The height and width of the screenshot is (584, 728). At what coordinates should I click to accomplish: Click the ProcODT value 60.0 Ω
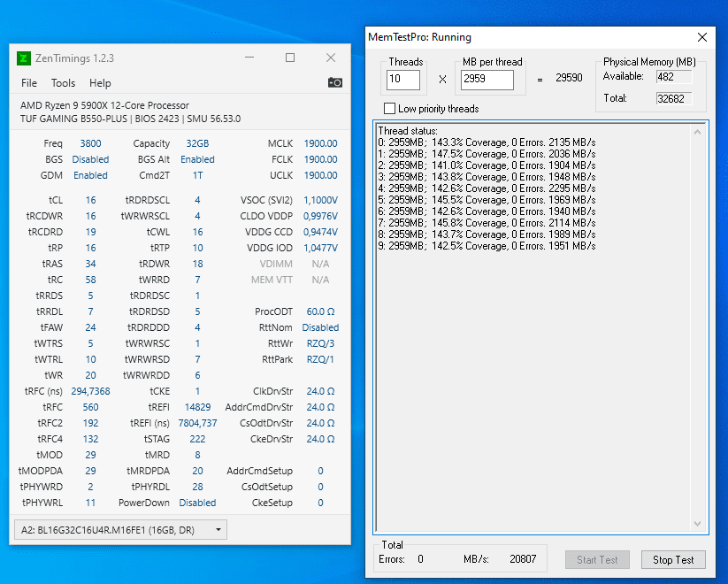320,311
